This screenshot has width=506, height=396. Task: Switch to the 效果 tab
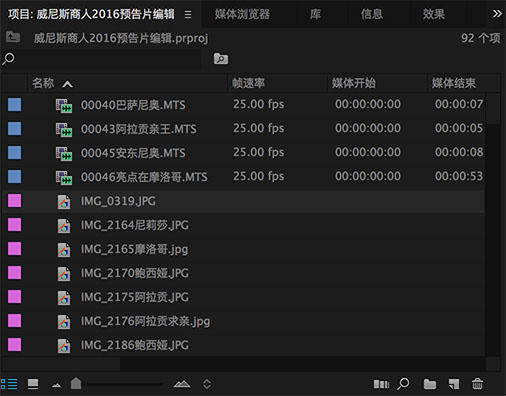[434, 14]
